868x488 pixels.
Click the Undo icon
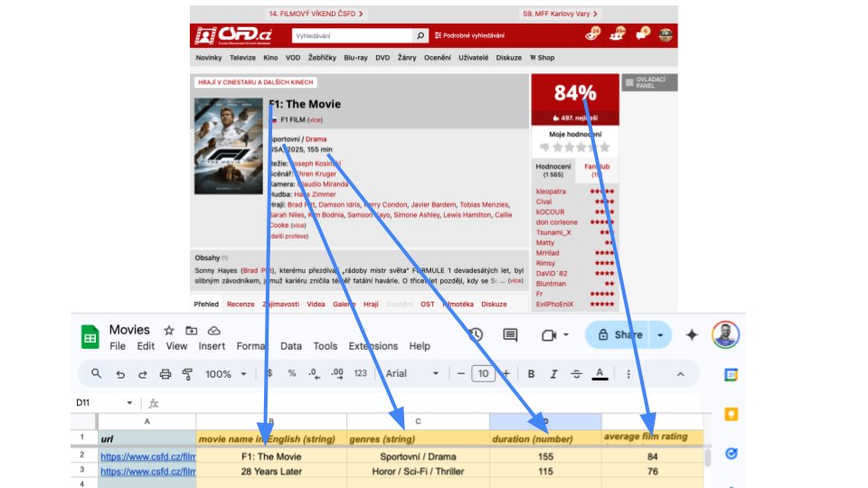(x=120, y=374)
